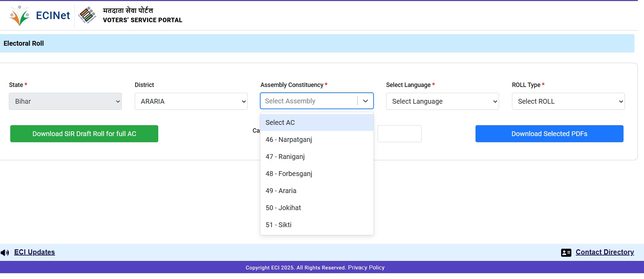
Task: Open the Privacy Policy link in footer
Action: coord(366,268)
